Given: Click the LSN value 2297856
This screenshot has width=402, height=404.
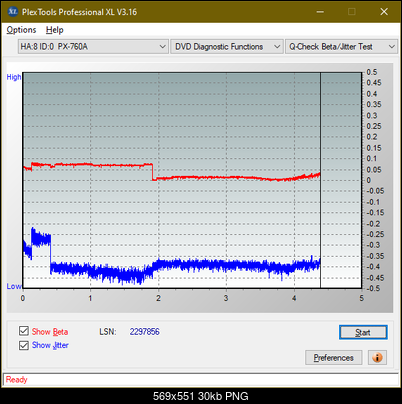Looking at the screenshot, I should (x=145, y=332).
